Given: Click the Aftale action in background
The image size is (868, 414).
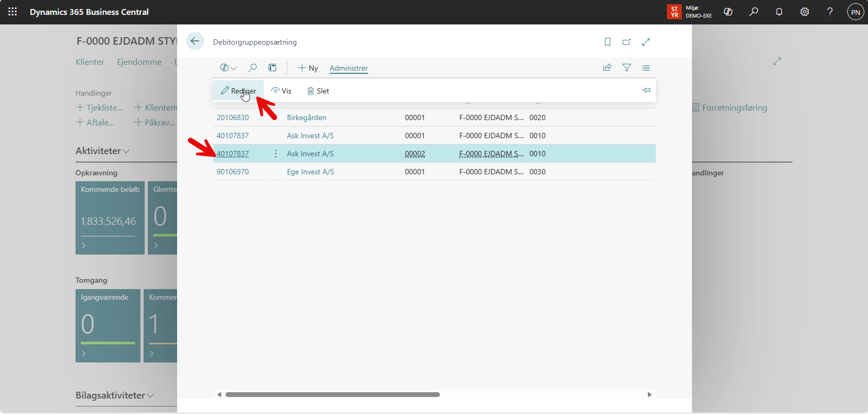Looking at the screenshot, I should pos(95,122).
